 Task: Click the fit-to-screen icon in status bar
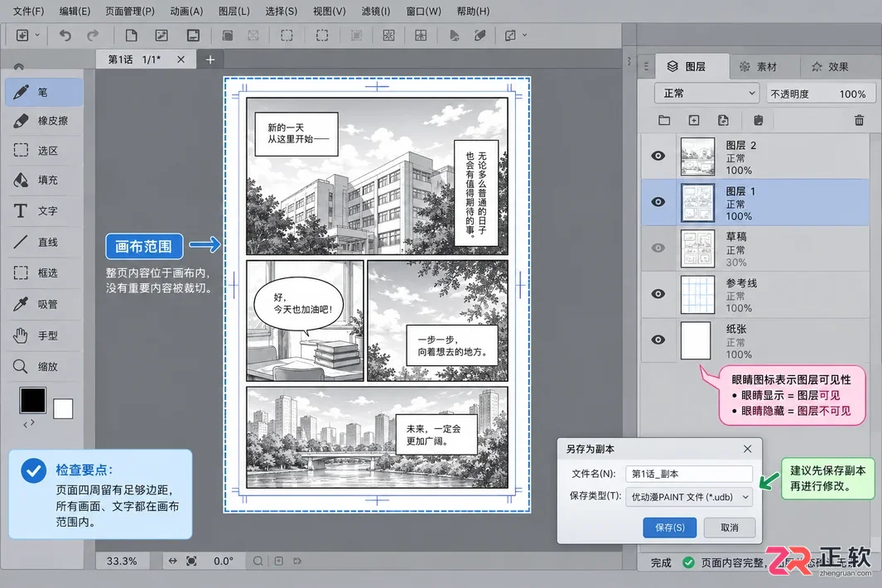[x=191, y=561]
